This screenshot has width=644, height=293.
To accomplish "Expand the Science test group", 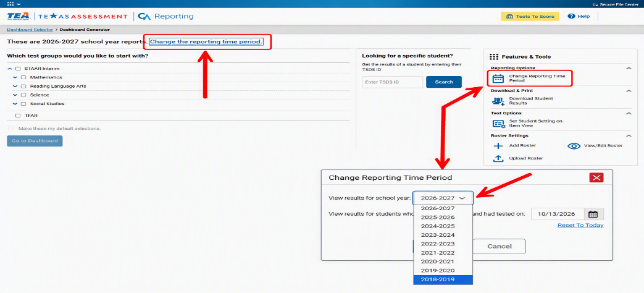I will (15, 95).
